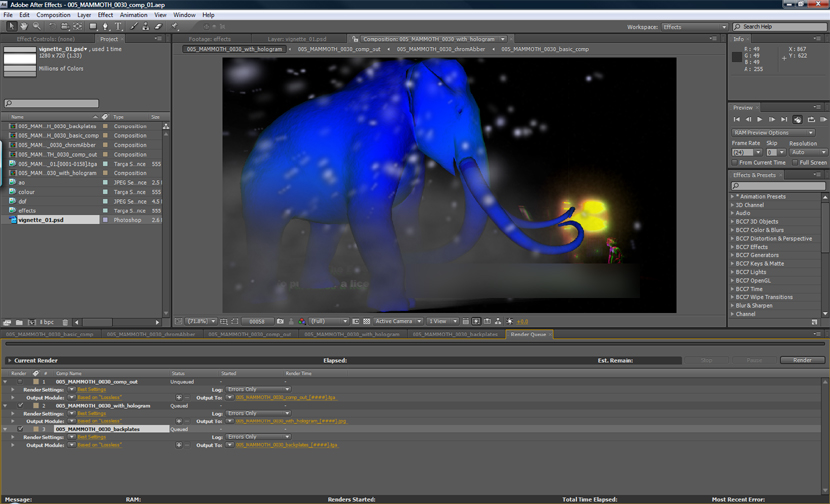Viewport: 830px width, 504px height.
Task: Select the Selection arrow tool
Action: (x=12, y=26)
